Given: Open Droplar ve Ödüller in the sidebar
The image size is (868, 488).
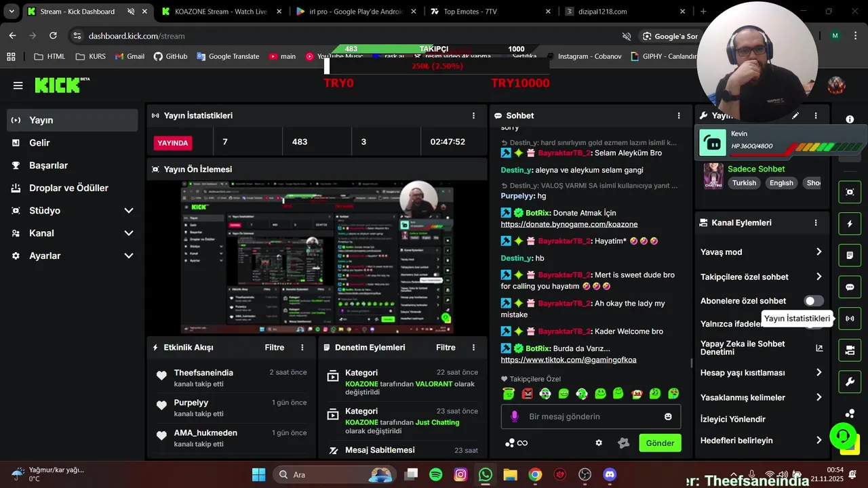Looking at the screenshot, I should [x=72, y=188].
